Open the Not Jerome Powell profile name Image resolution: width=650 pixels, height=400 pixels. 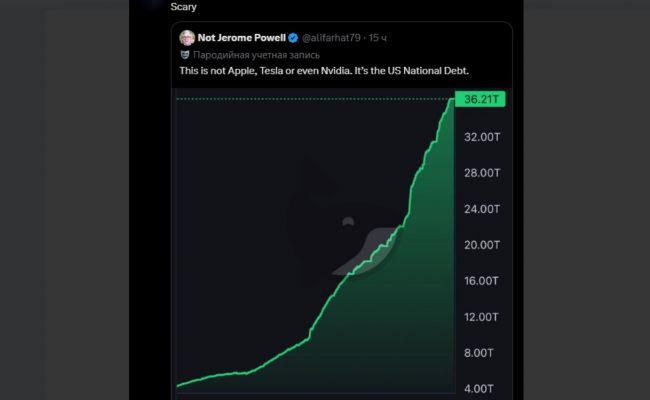tap(240, 37)
